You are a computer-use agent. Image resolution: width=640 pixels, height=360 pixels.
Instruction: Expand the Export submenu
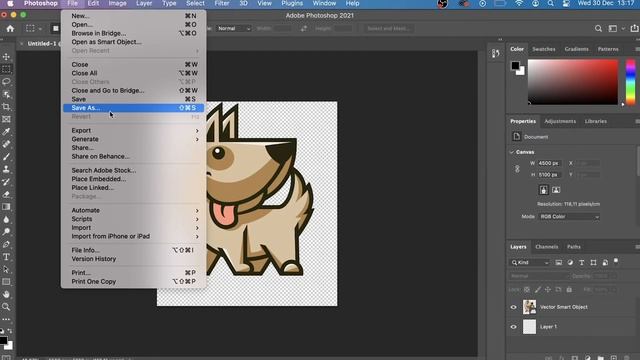pos(133,131)
